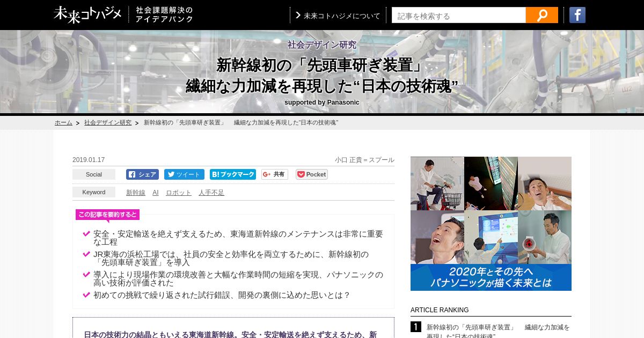Click author name 小口 正貴＝スプール

tap(364, 160)
